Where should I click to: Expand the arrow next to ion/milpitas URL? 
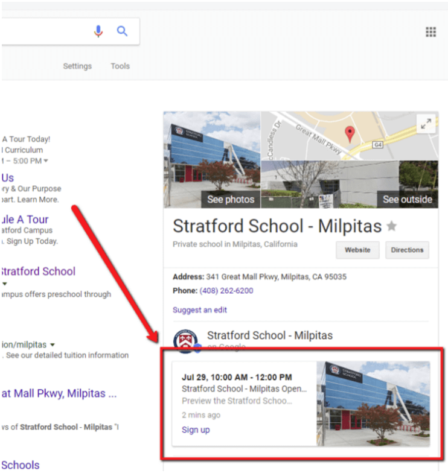coord(53,344)
